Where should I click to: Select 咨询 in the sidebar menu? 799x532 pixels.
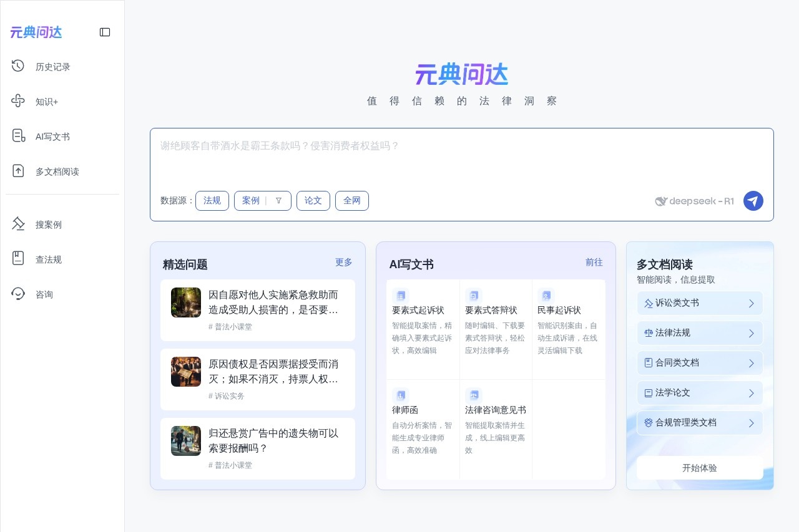pos(18,294)
